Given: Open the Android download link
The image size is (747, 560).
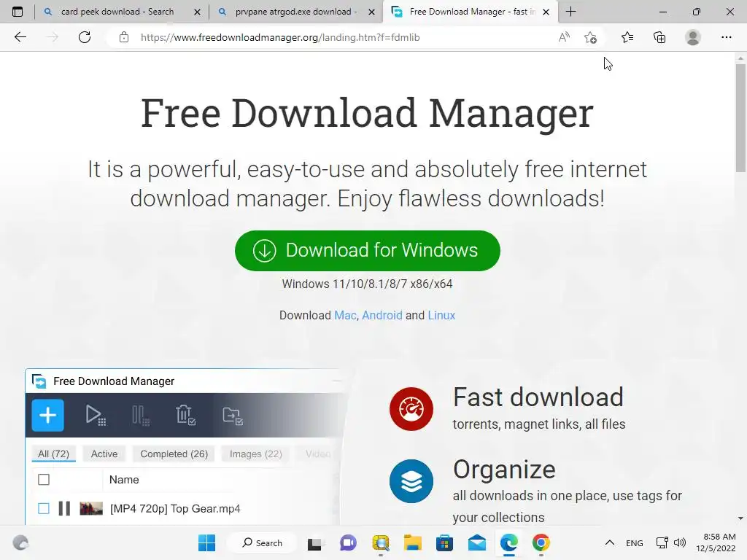Looking at the screenshot, I should 382,315.
